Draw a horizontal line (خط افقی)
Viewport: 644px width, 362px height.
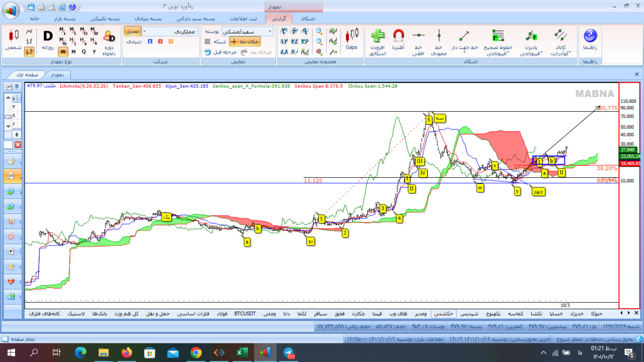click(419, 42)
